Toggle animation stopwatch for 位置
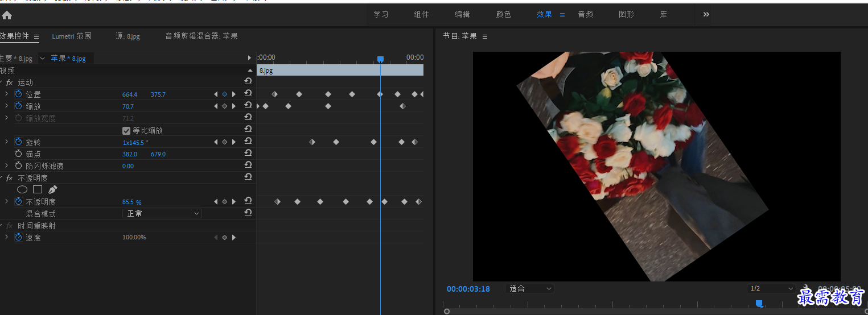The height and width of the screenshot is (315, 868). tap(18, 94)
